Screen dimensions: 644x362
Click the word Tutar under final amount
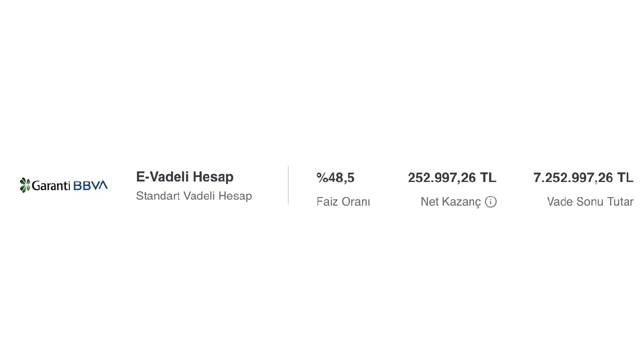[620, 202]
